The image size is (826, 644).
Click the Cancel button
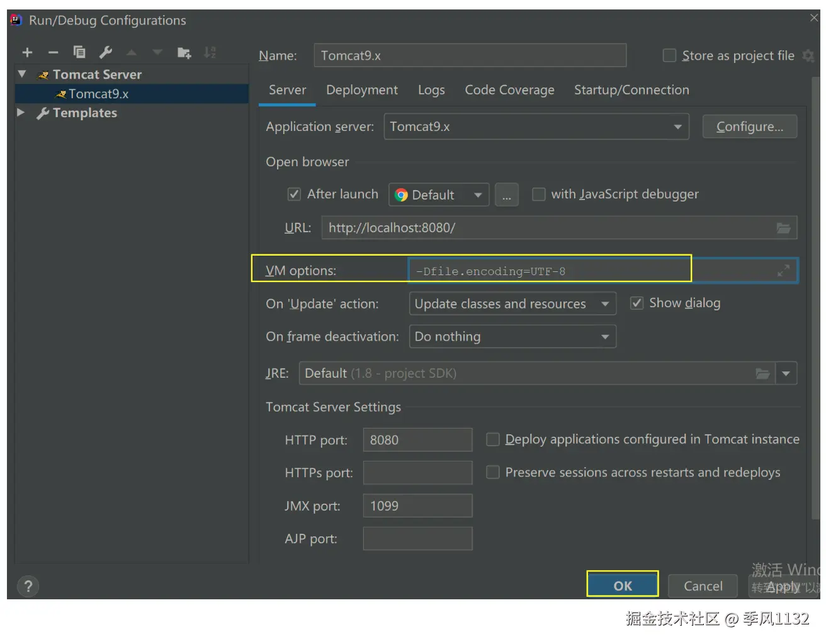click(703, 586)
